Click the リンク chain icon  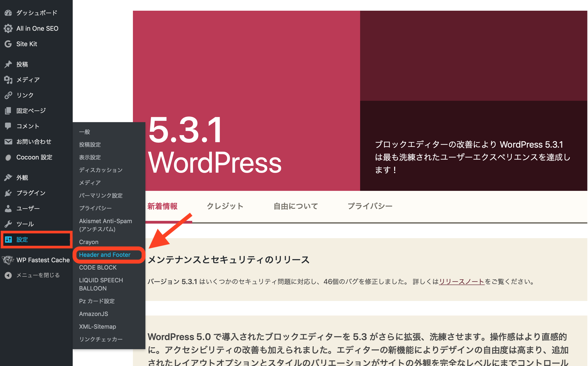tap(8, 95)
